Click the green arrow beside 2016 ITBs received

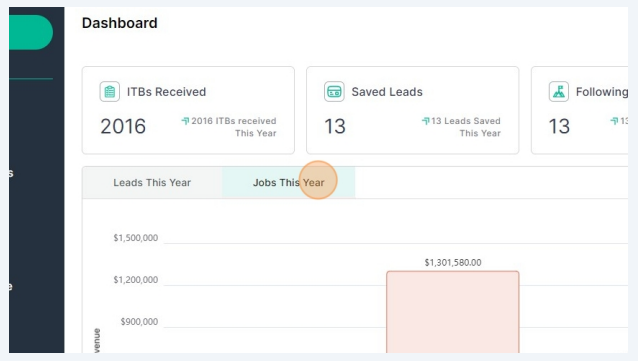[185, 121]
